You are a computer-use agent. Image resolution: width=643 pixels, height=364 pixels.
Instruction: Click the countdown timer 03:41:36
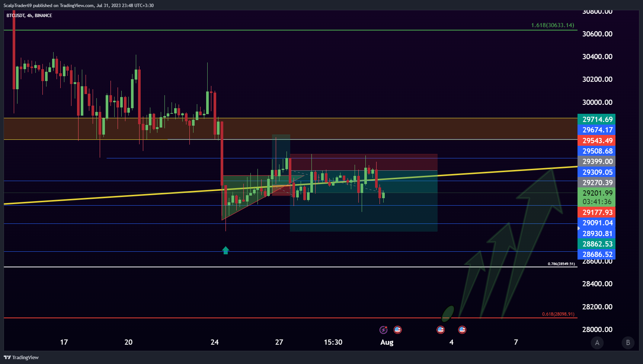coord(597,202)
